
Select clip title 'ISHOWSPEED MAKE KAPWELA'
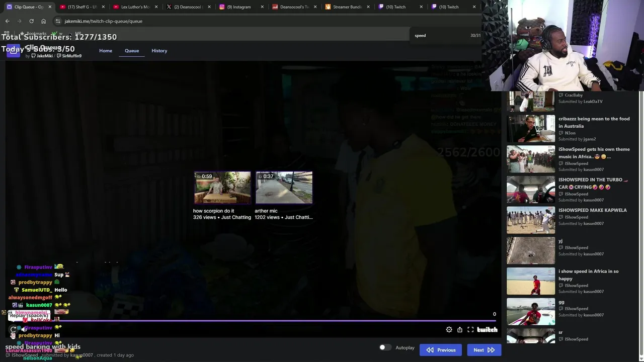click(593, 210)
